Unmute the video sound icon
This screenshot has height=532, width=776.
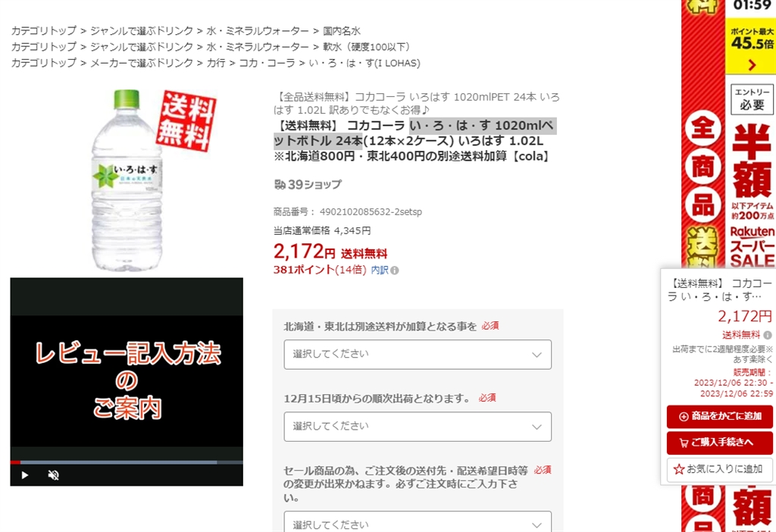click(x=54, y=475)
